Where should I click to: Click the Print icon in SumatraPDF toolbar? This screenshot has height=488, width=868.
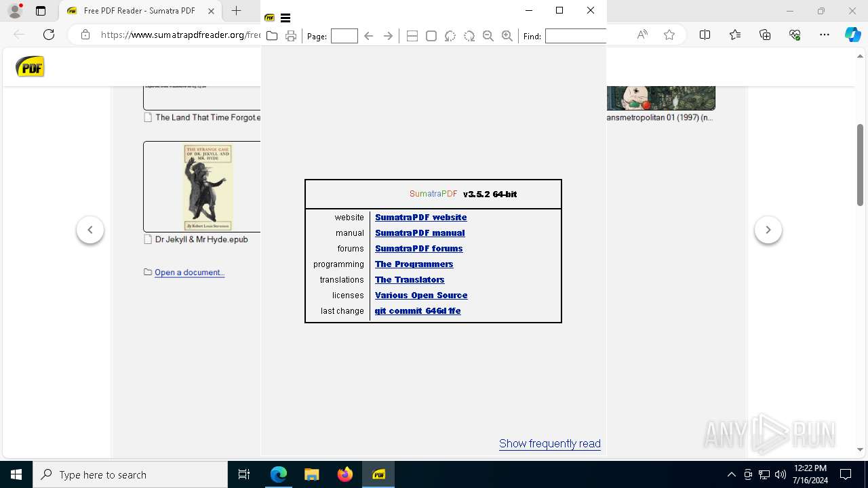291,36
